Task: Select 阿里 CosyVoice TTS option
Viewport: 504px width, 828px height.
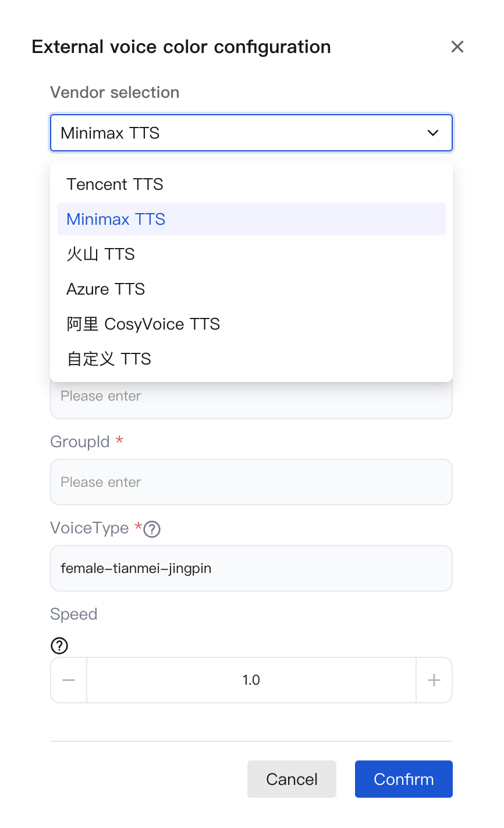Action: tap(143, 324)
